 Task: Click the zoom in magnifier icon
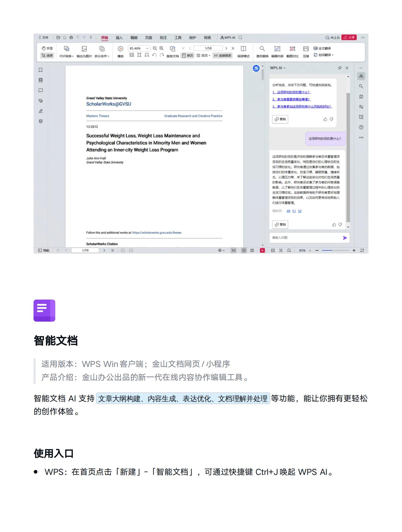coord(162,48)
